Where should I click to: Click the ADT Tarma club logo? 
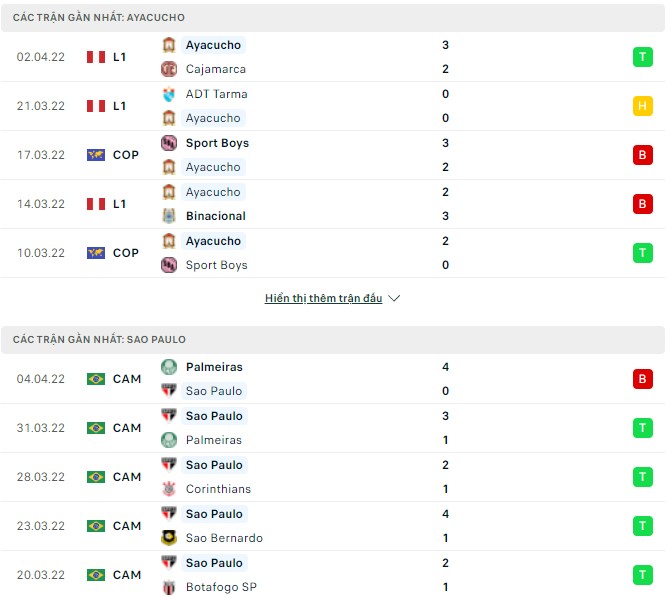tap(169, 94)
